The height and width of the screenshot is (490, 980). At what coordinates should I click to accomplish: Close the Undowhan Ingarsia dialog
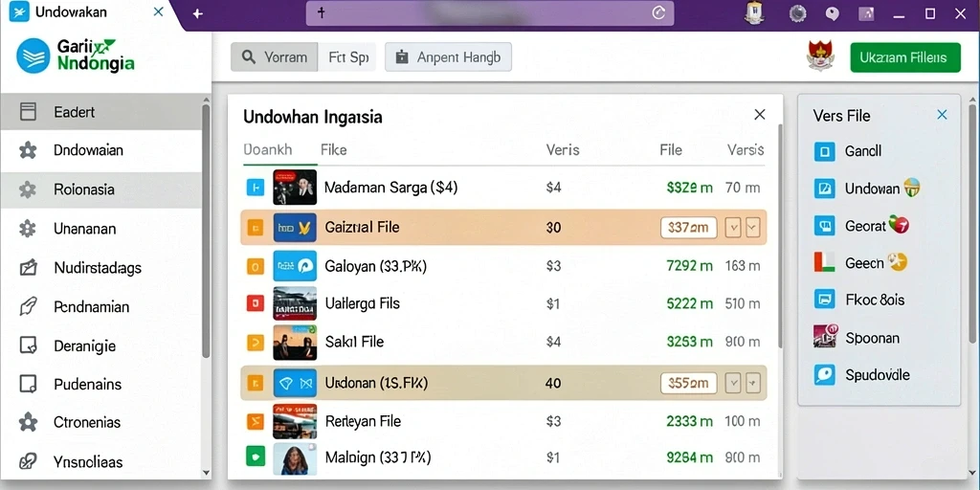coord(759,115)
